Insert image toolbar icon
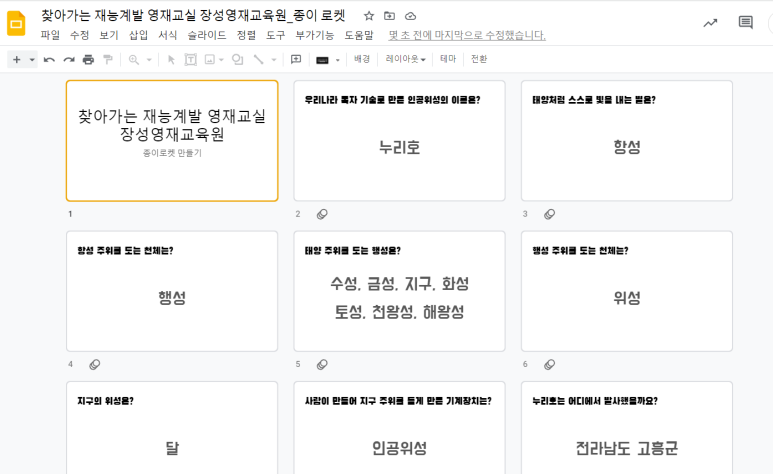 (x=210, y=60)
